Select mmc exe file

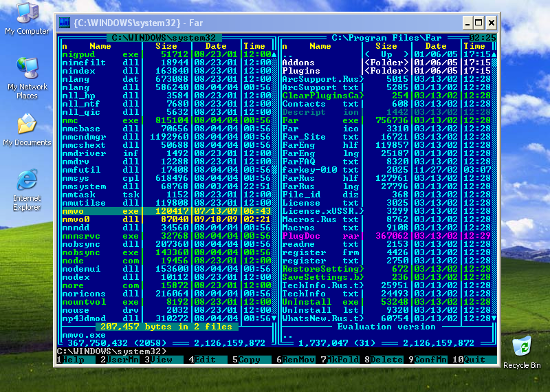coord(166,120)
